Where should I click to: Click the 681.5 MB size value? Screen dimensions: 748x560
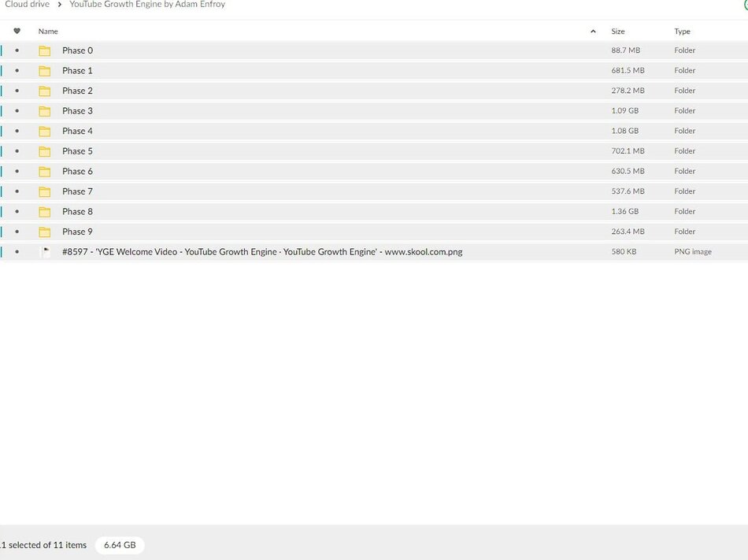click(628, 71)
